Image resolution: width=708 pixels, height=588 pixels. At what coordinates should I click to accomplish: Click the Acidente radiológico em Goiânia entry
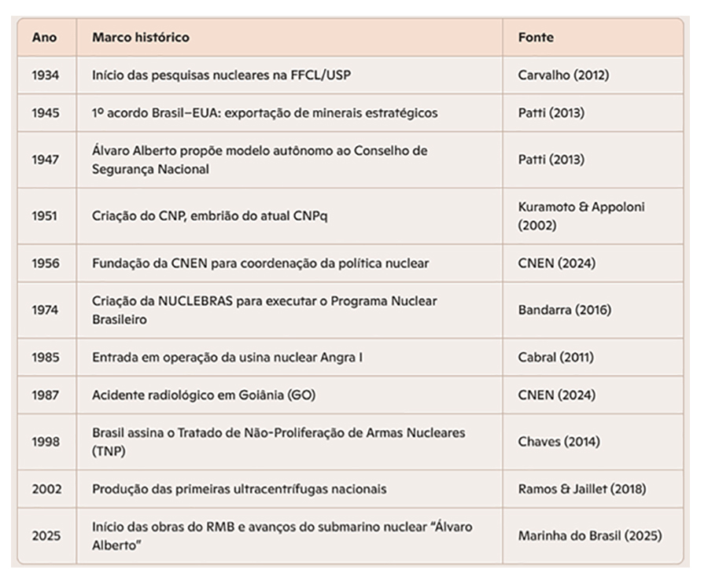point(204,395)
